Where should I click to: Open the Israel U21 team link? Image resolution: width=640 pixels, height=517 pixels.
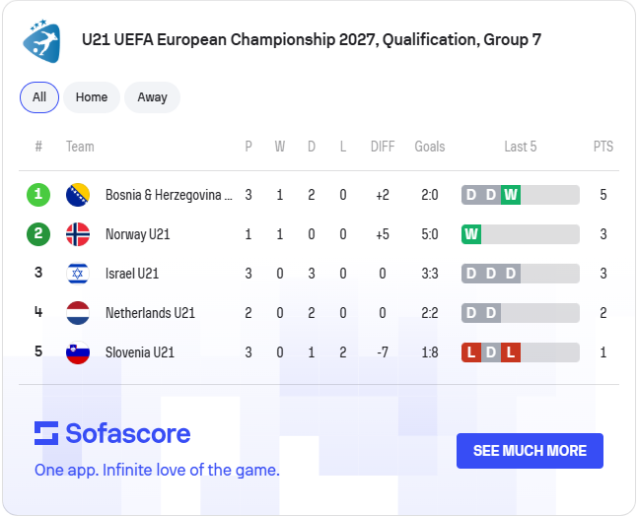point(132,274)
